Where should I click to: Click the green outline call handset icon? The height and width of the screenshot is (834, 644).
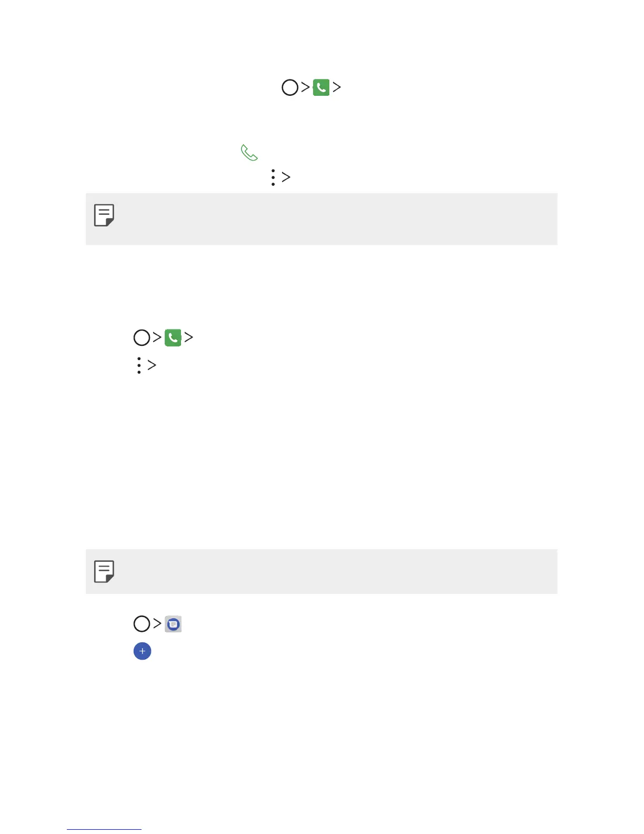[249, 153]
